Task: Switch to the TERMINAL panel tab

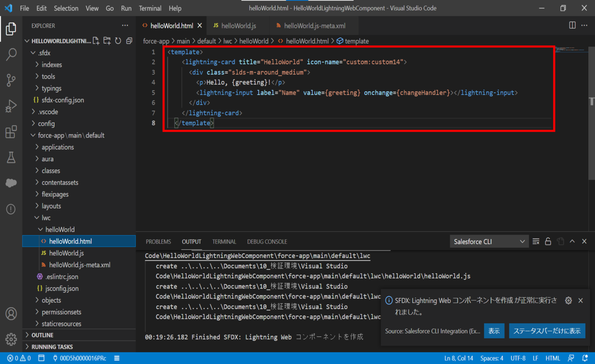Action: pos(224,242)
